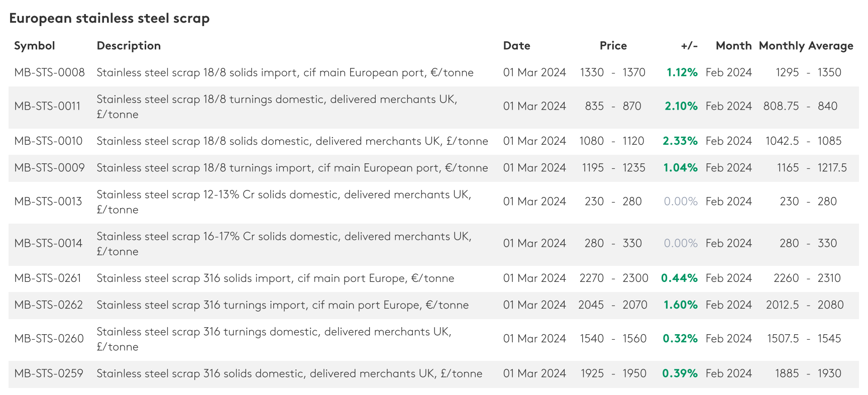Open symbol MB-STS-0261
This screenshot has width=868, height=395.
48,278
